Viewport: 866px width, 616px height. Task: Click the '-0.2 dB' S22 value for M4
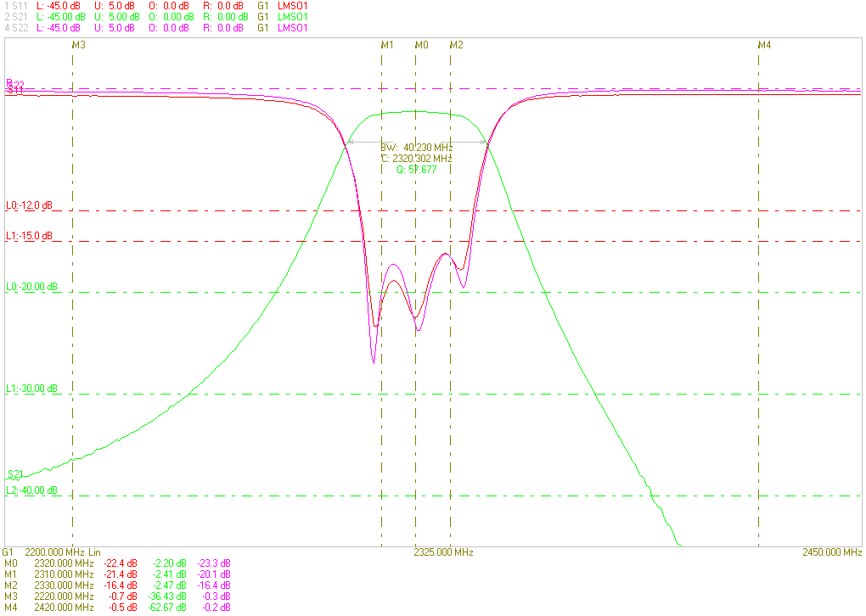216,608
